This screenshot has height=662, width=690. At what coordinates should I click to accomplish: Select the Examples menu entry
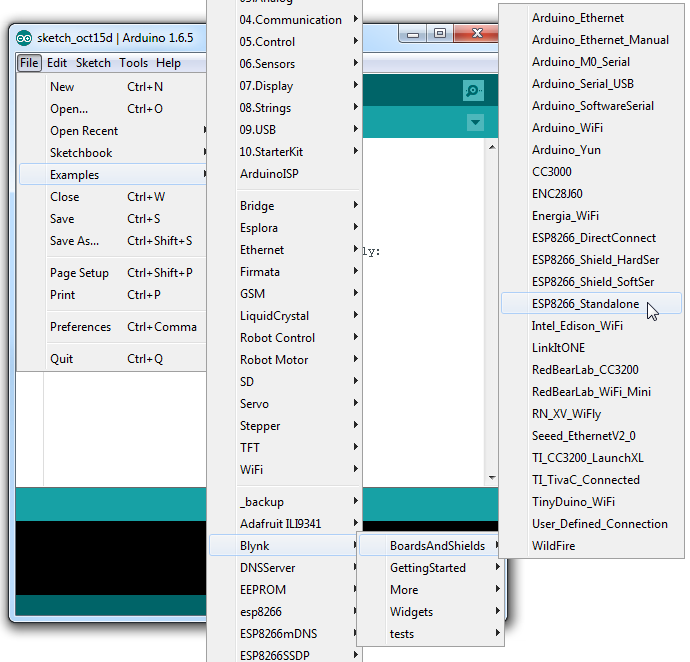tap(112, 174)
